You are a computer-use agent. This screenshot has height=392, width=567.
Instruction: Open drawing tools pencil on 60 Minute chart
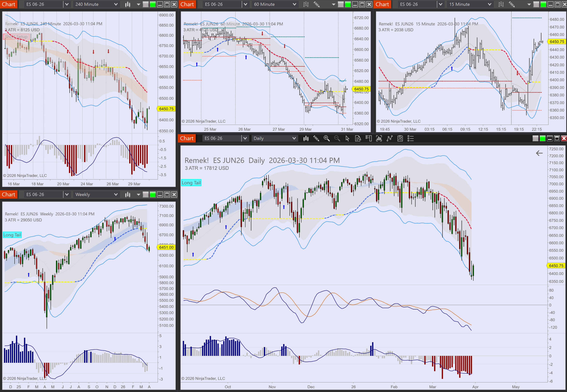coord(317,4)
